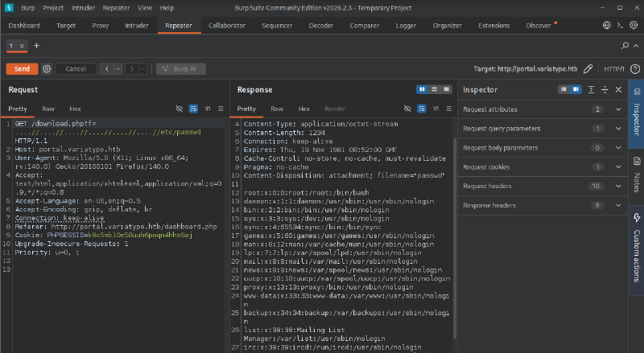The image size is (644, 353).
Task: Open the global search magnifier
Action: (625, 46)
